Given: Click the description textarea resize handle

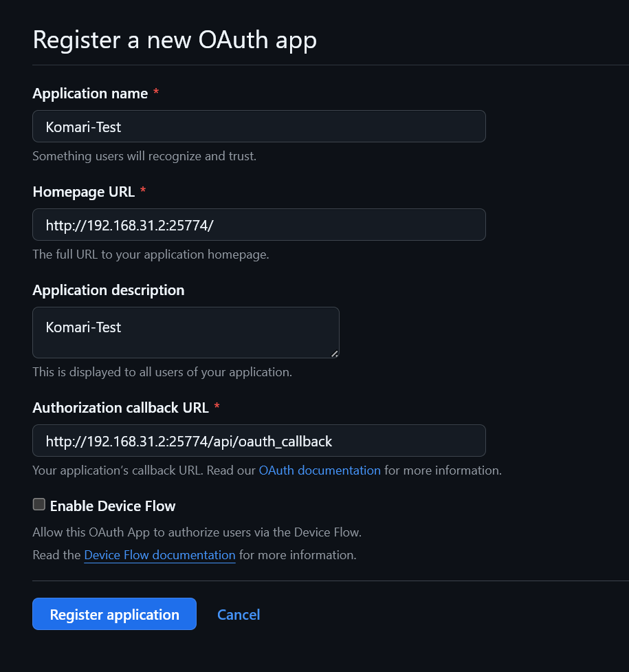Looking at the screenshot, I should click(x=335, y=354).
